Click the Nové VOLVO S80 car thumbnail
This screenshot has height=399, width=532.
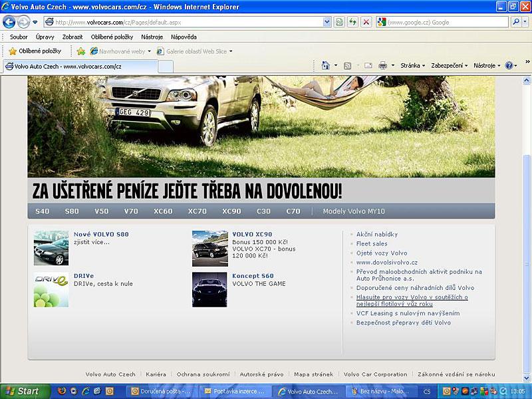click(x=51, y=248)
